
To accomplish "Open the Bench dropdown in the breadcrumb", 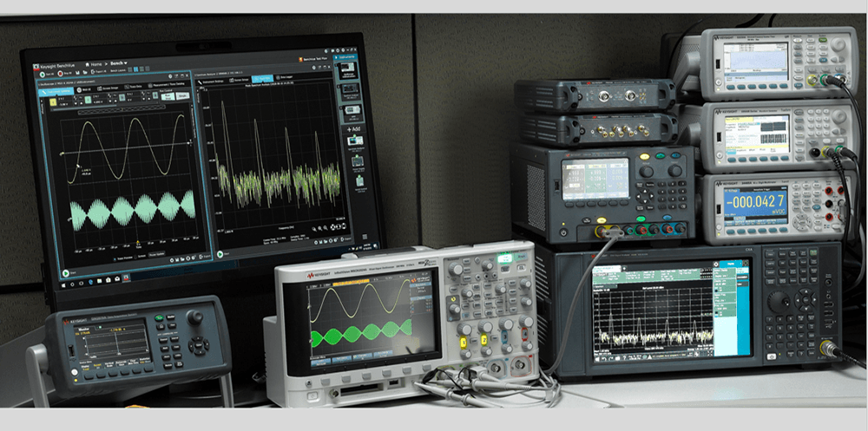I will [119, 63].
